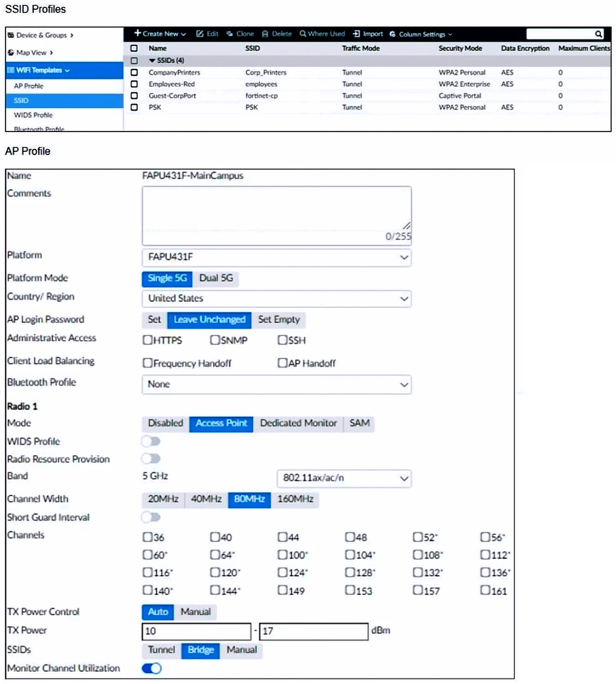The width and height of the screenshot is (616, 684).
Task: Toggle Monitor Channel Utilization switch
Action: point(152,668)
